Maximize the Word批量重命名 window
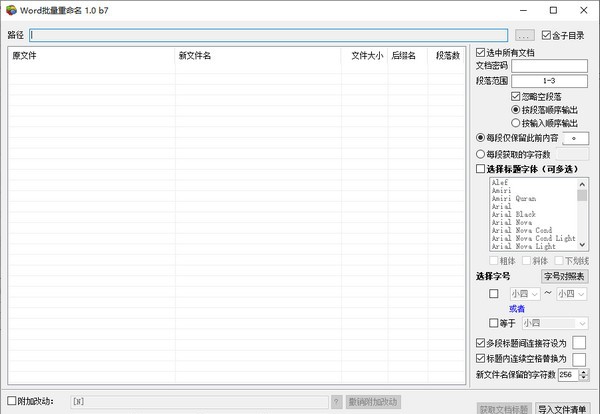600x414 pixels. coord(553,10)
